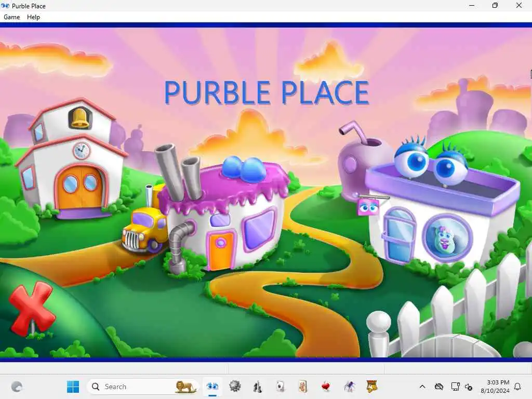Open the 3:03 PM clock and date

495,387
